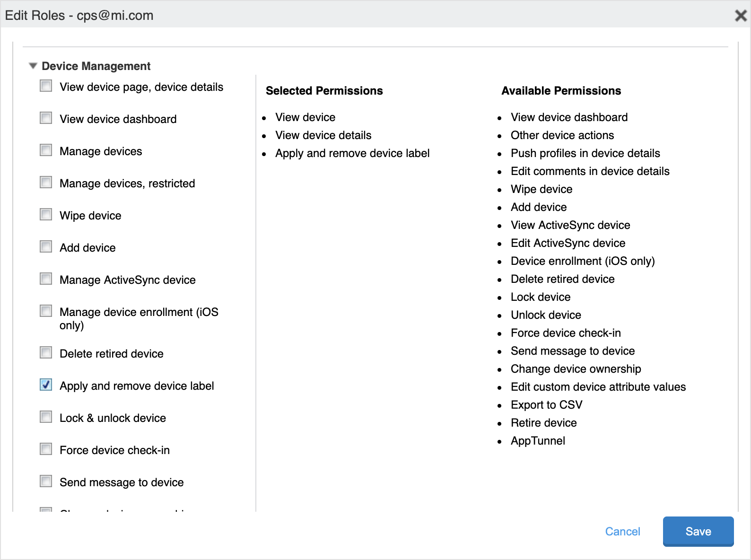Enable "View device page, device details"
This screenshot has width=751, height=560.
click(x=45, y=86)
